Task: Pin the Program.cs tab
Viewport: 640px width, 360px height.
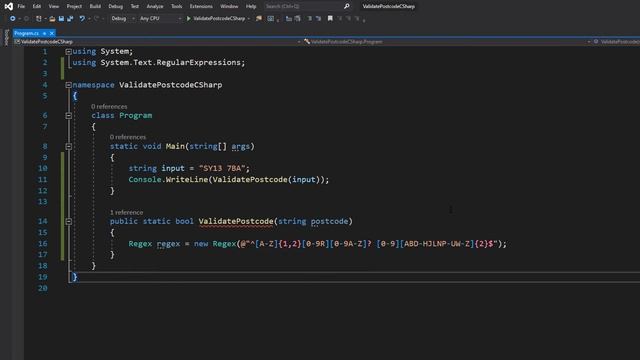Action: tap(44, 33)
